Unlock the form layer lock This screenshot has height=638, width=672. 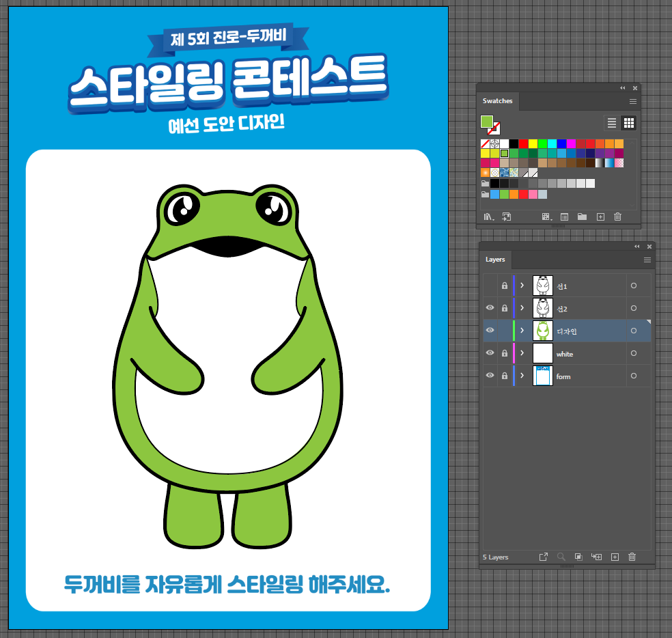[x=505, y=376]
